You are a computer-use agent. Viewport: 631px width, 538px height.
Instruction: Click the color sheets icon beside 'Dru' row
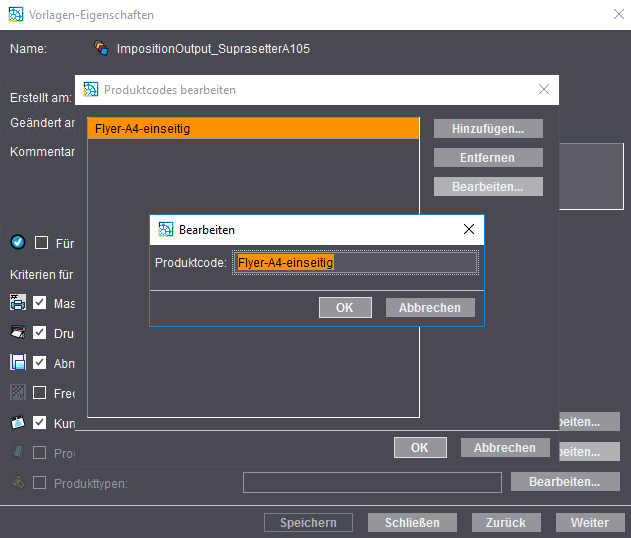(x=17, y=332)
